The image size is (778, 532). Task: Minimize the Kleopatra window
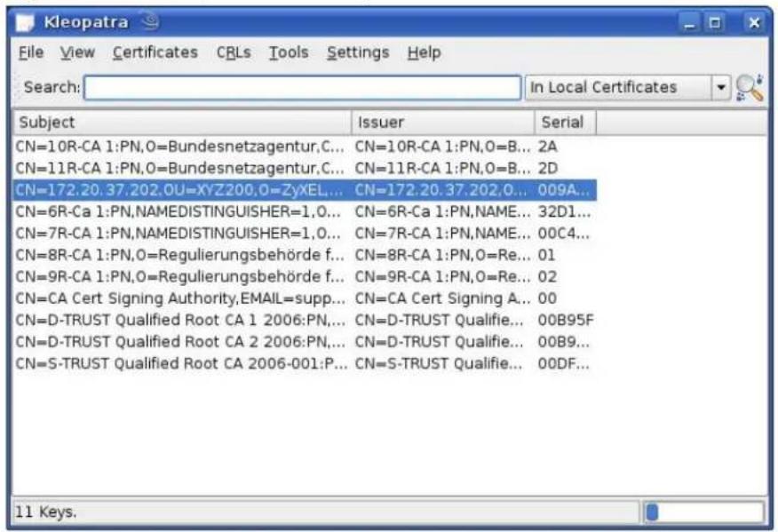pos(689,23)
